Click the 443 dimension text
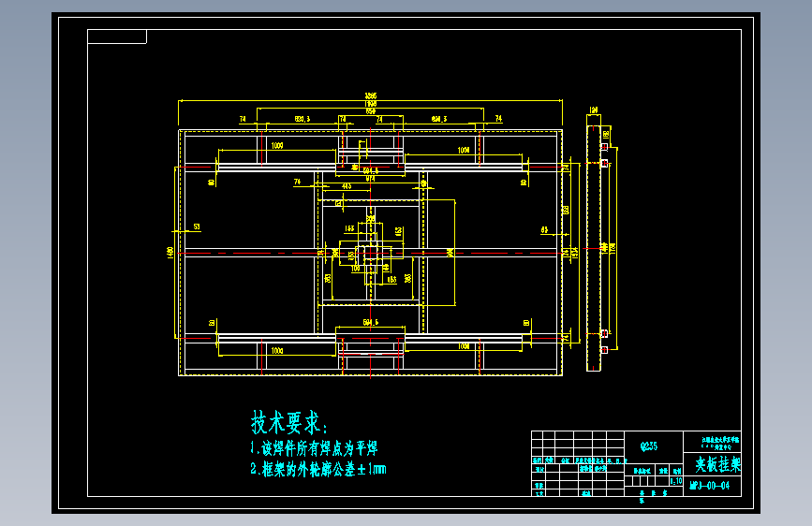Viewport: 812px width, 526px height. [347, 186]
